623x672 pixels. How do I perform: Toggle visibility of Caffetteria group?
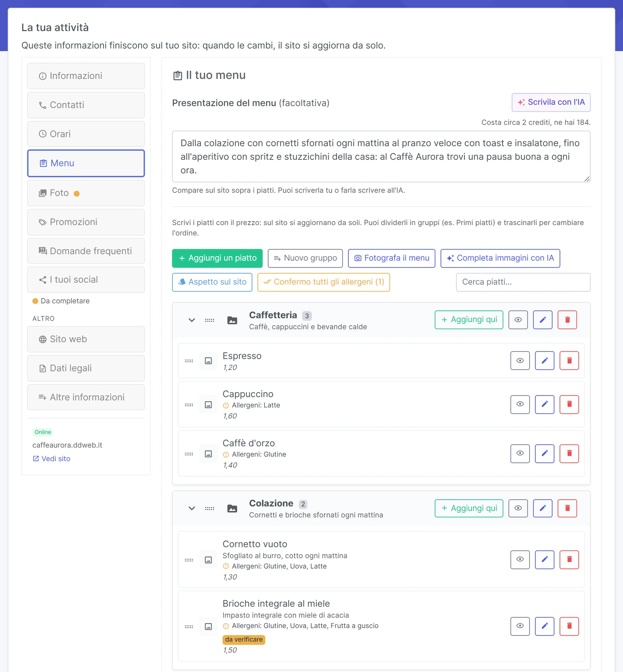[x=518, y=320]
